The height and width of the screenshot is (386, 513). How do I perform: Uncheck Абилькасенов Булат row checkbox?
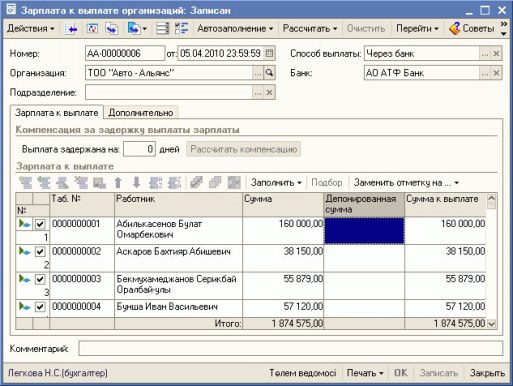tap(40, 224)
